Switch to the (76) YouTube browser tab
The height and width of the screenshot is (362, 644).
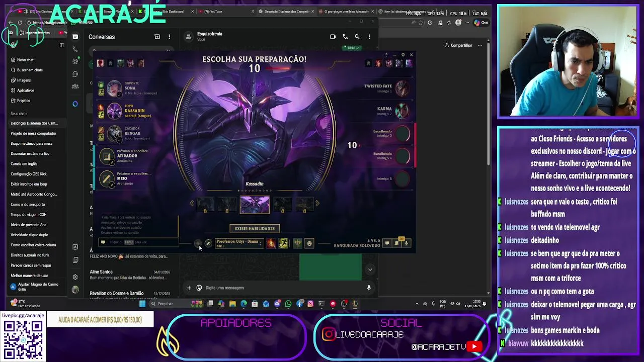(225, 11)
